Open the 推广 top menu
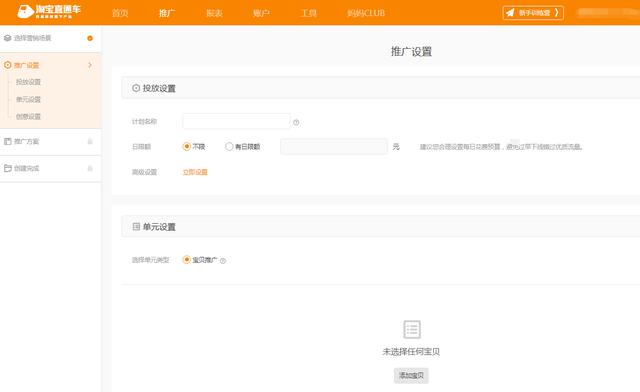Viewport: 640px width, 392px height. coord(167,13)
